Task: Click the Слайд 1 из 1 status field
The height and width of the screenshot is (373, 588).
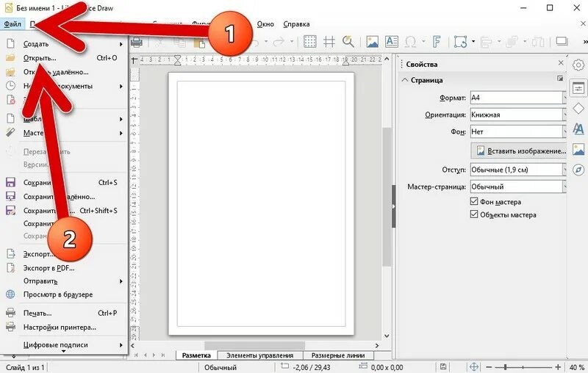Action: tap(25, 367)
